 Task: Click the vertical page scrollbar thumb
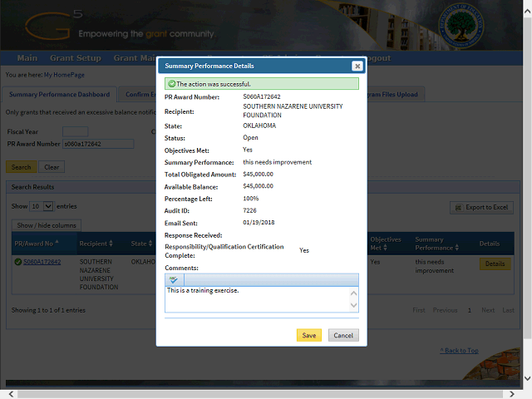click(527, 178)
